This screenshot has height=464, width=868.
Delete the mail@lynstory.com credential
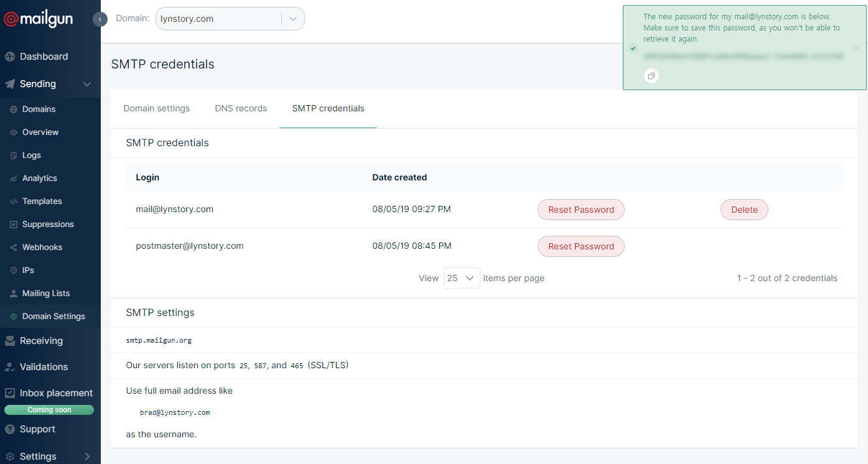744,210
